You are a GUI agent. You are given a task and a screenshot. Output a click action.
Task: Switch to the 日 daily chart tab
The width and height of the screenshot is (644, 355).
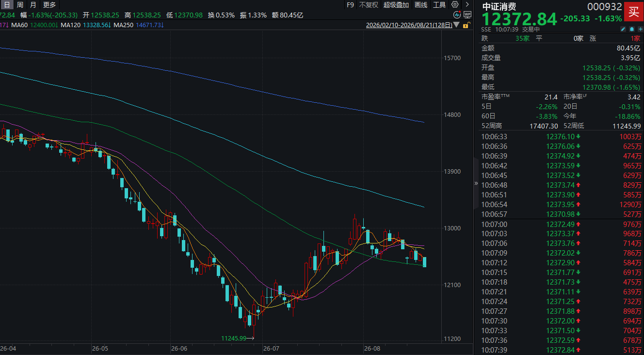pyautogui.click(x=7, y=5)
